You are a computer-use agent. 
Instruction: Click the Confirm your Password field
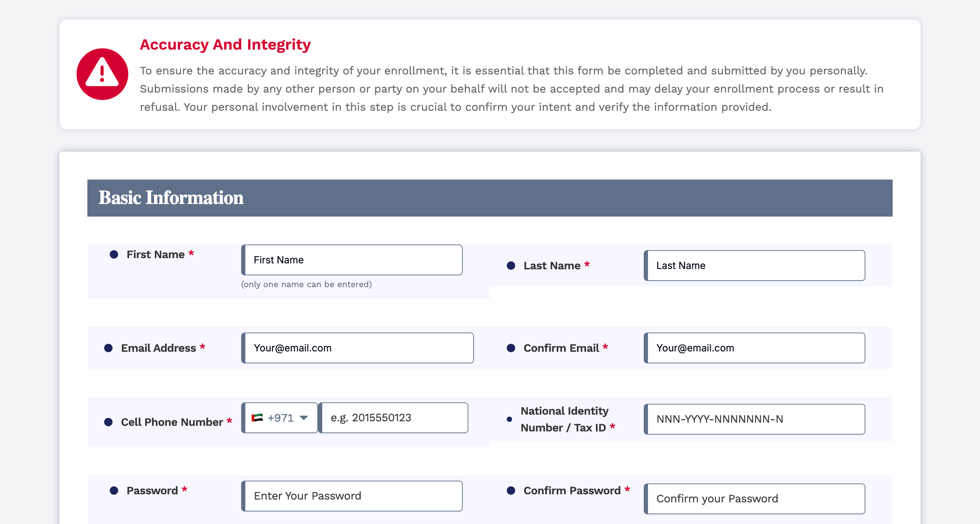[755, 498]
